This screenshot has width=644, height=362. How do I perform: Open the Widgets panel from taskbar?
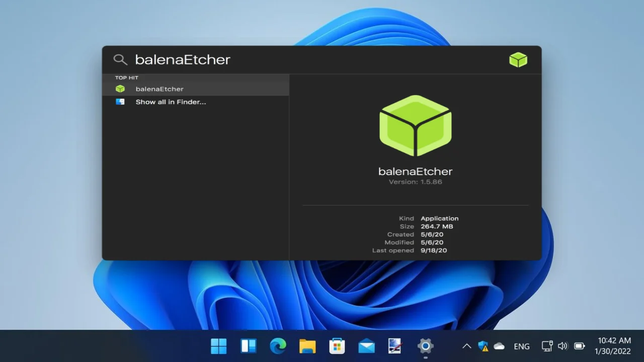pyautogui.click(x=248, y=346)
